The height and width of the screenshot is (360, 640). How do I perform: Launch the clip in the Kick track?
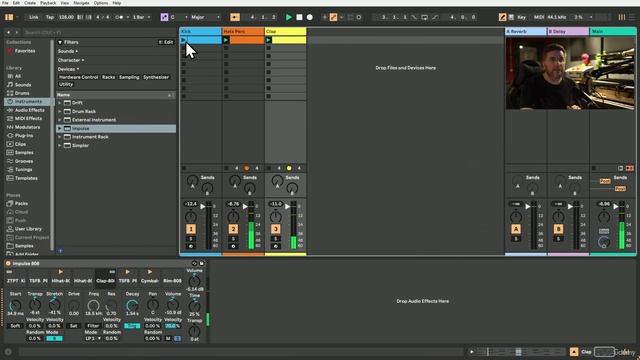point(184,40)
